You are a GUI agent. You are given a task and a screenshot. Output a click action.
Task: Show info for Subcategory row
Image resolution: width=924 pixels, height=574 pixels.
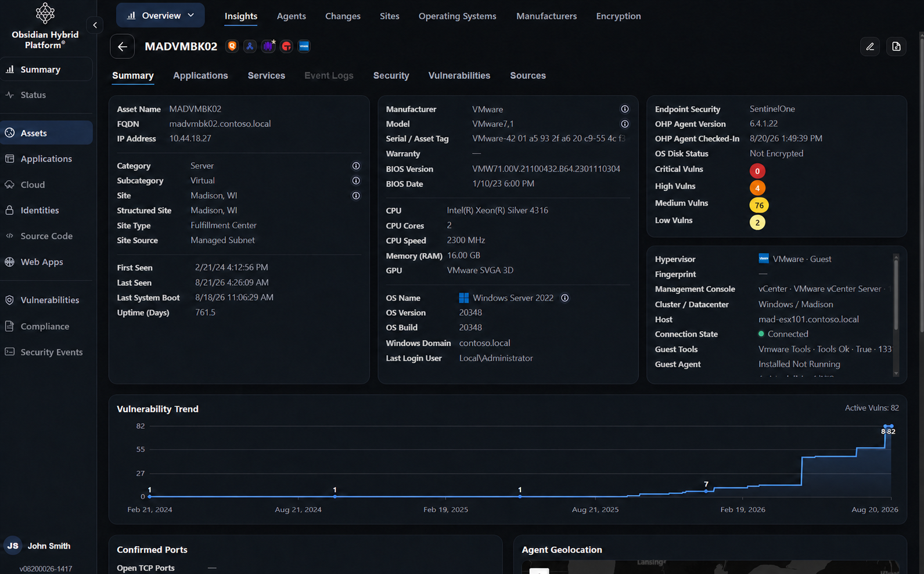(x=356, y=180)
